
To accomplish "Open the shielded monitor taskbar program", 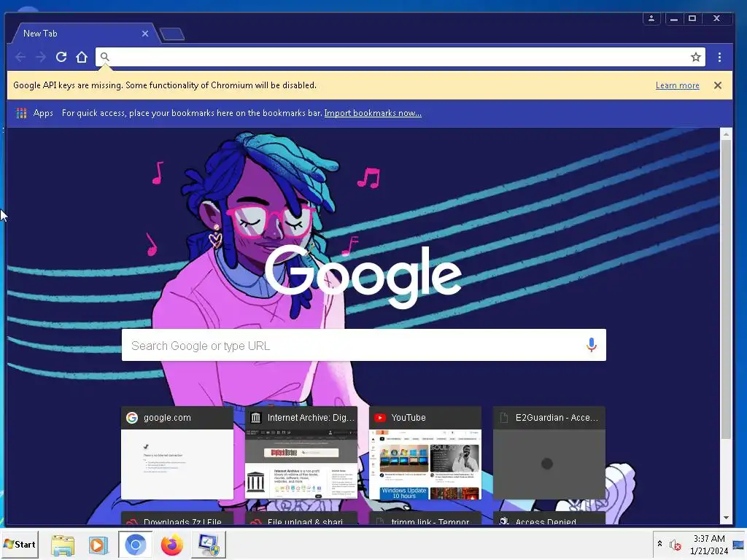I will pyautogui.click(x=209, y=545).
